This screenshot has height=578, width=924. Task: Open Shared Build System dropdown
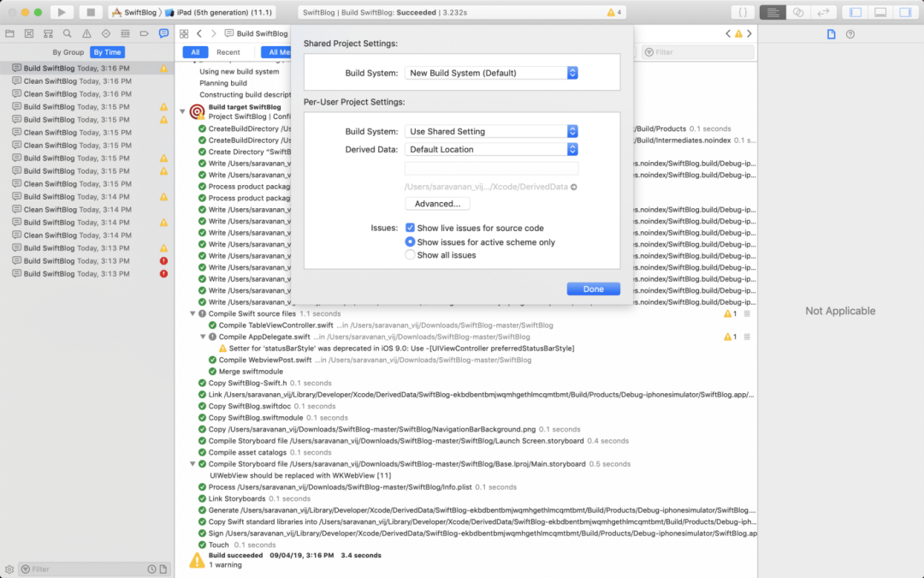pyautogui.click(x=491, y=73)
